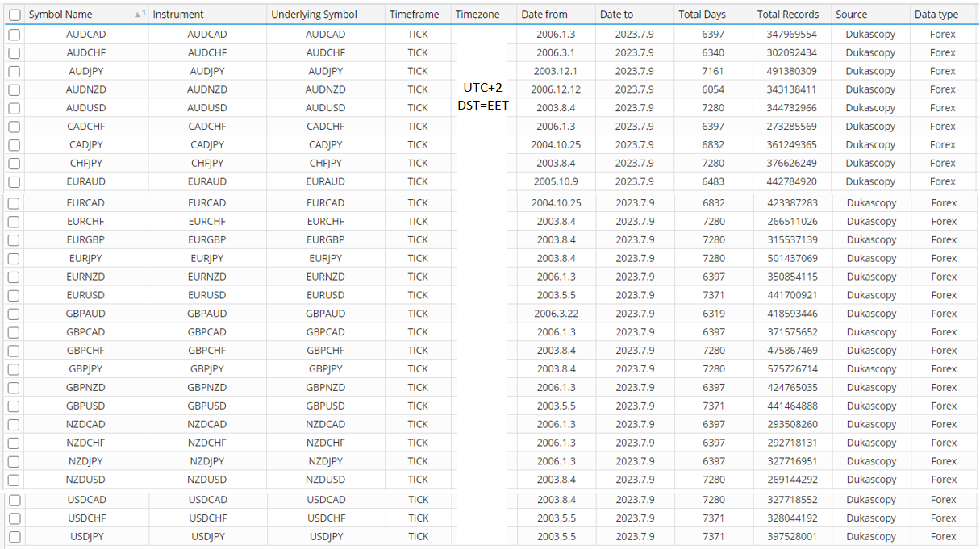Click the CADJPY symbol name cell
This screenshot has height=549, width=980.
(x=86, y=145)
